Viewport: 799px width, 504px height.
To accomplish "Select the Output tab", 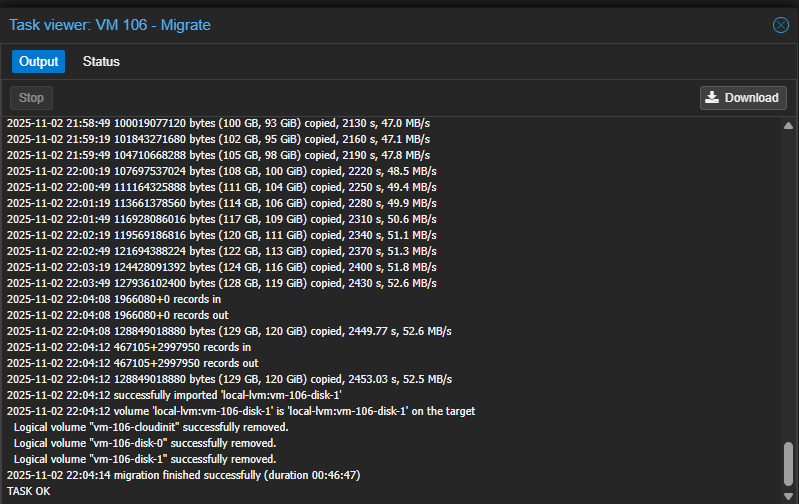I will pyautogui.click(x=38, y=62).
